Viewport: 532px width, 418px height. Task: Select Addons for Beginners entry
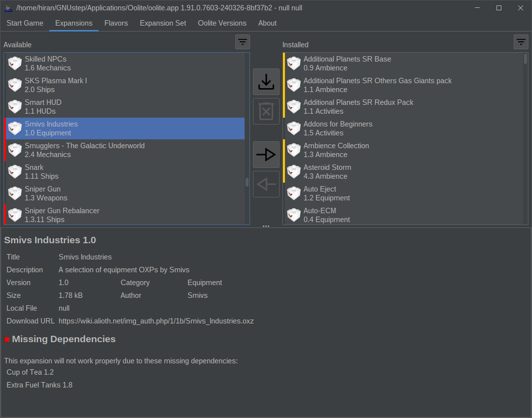[403, 129]
